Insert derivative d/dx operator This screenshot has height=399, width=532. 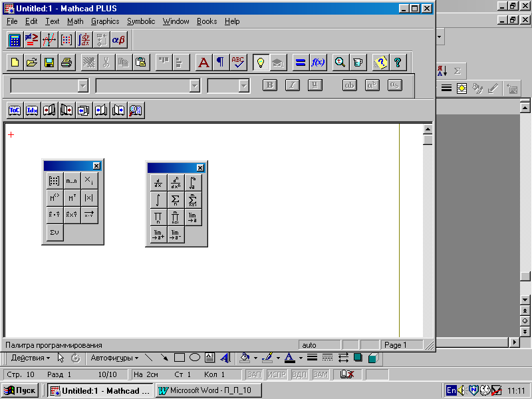tap(158, 182)
